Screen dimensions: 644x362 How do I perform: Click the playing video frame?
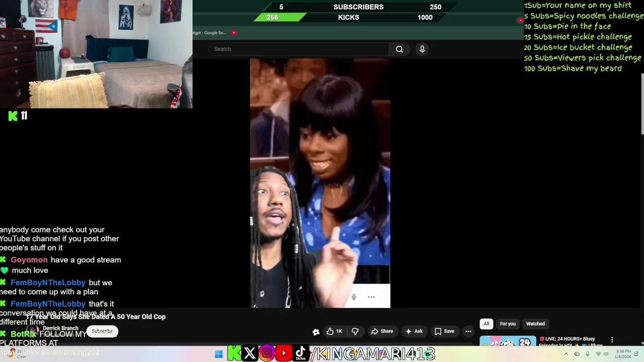tap(320, 183)
